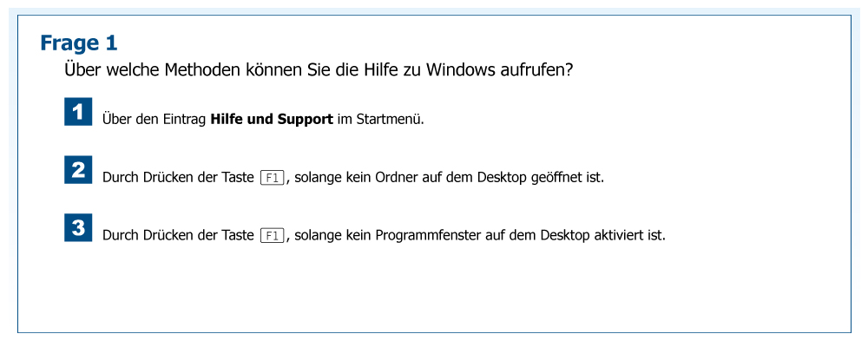Click the F1 key symbol in answer 2
The image size is (868, 347).
[x=273, y=178]
